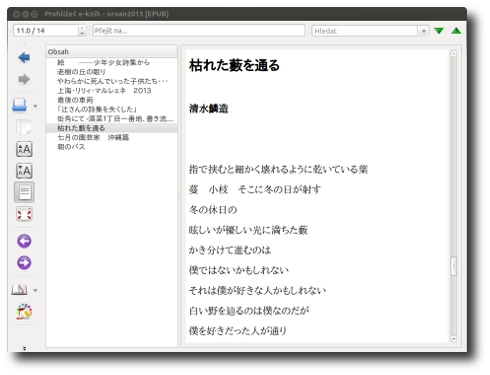The image size is (490, 375).
Task: Toggle full screen mode with the red arrows icon
Action: pyautogui.click(x=24, y=214)
